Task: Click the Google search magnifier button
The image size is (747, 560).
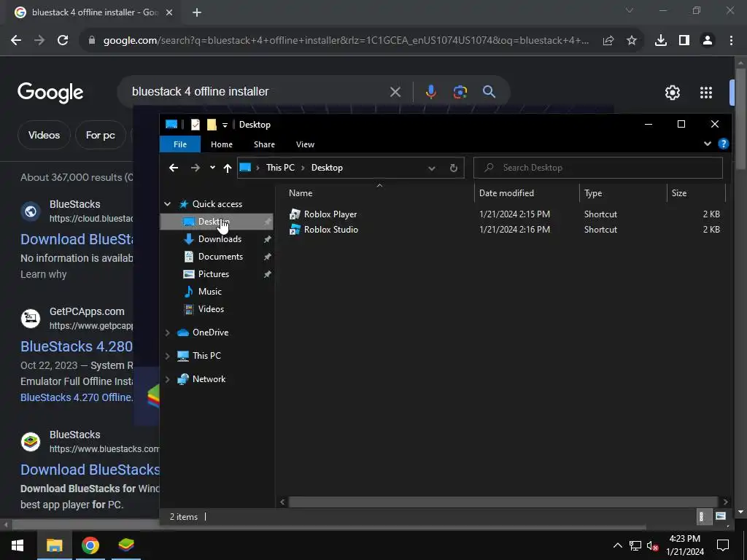Action: tap(489, 91)
